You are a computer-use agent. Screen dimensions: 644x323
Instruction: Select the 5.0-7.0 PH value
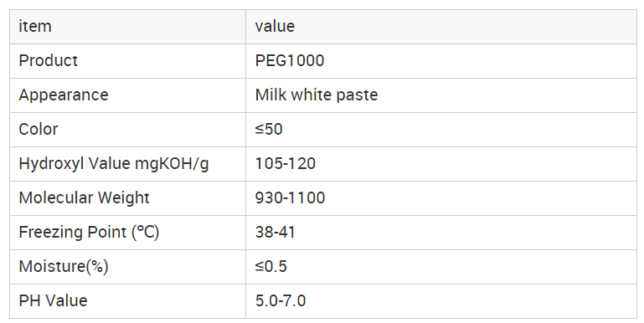(x=281, y=301)
